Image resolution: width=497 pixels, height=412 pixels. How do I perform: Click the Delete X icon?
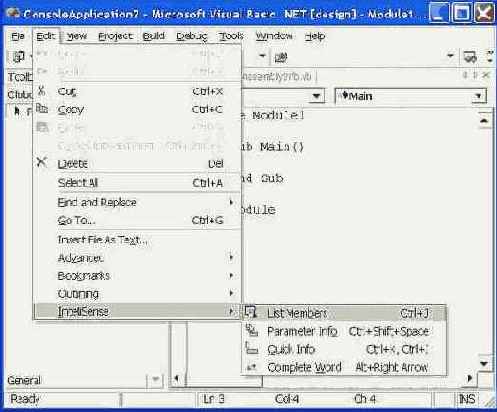(42, 162)
